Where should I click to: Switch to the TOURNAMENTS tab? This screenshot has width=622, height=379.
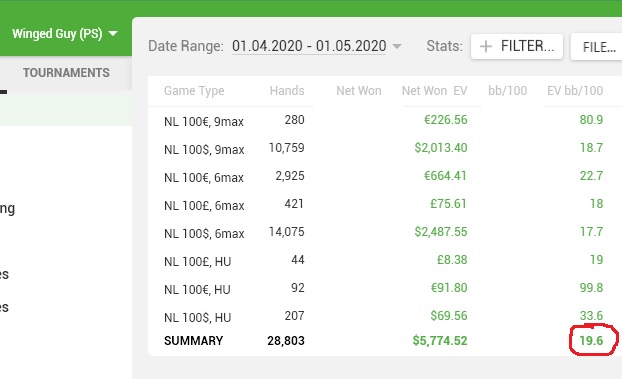point(66,73)
